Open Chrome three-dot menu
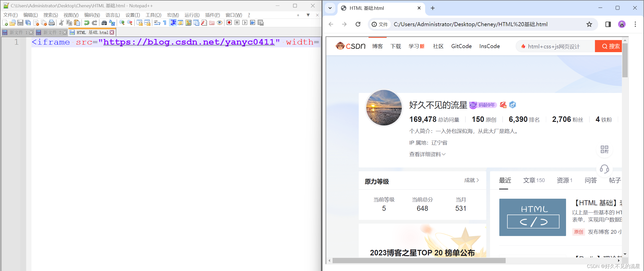This screenshot has height=271, width=644. coord(635,24)
